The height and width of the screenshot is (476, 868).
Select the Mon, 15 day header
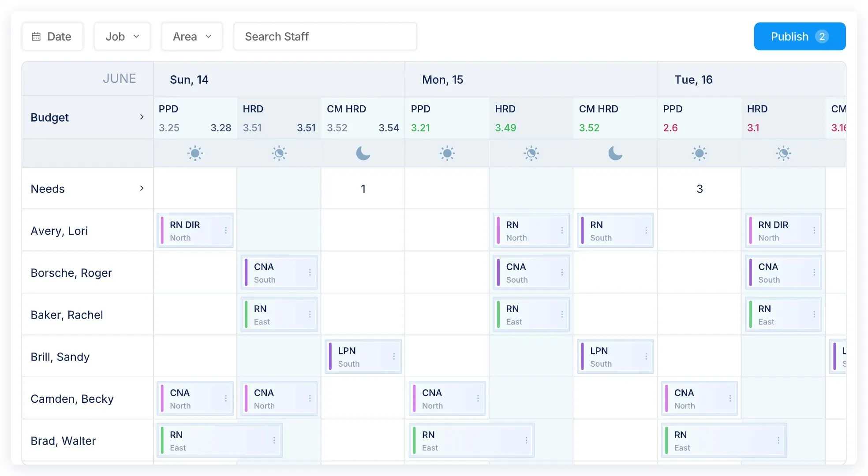(442, 79)
